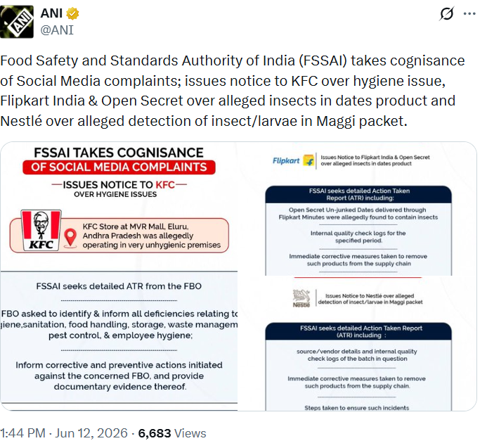Click the tweet text about FSSAI notices
Image resolution: width=487 pixels, height=448 pixels.
click(x=233, y=91)
